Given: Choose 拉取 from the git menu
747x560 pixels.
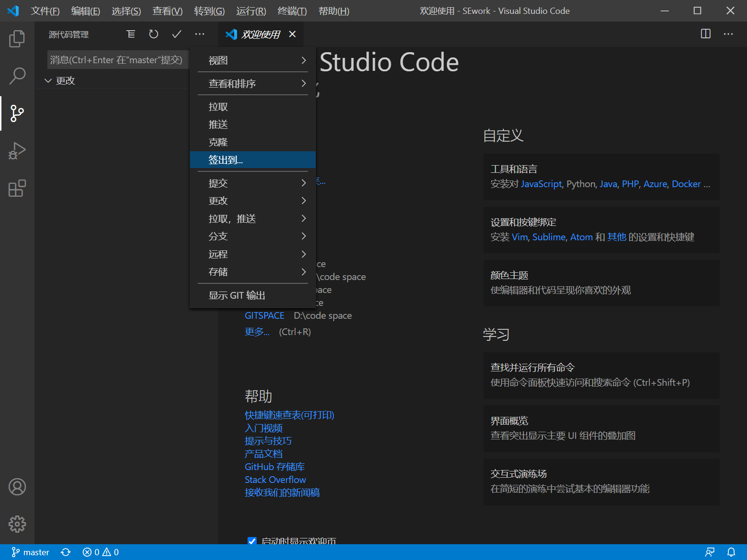Looking at the screenshot, I should point(253,106).
